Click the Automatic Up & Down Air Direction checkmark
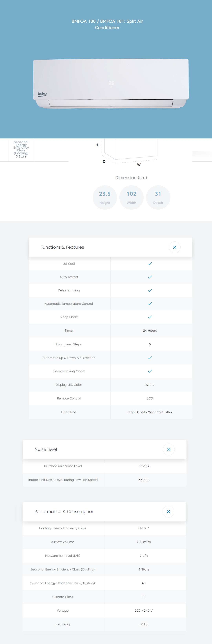The height and width of the screenshot is (644, 212). (150, 358)
